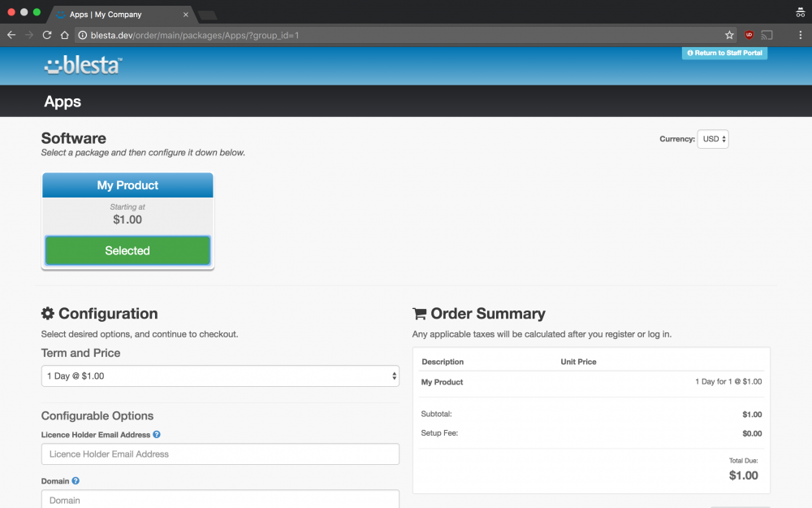This screenshot has width=812, height=508.
Task: View site information icon in address bar
Action: point(82,35)
